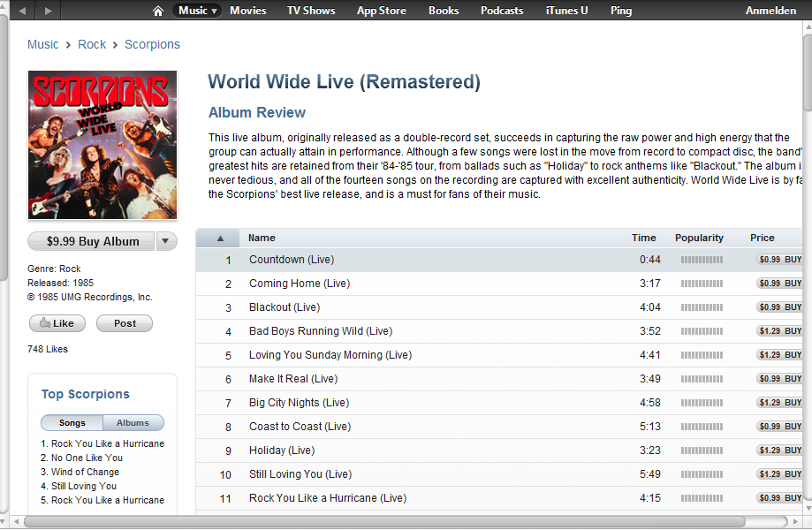
Task: Sort track list by Name column
Action: point(262,238)
